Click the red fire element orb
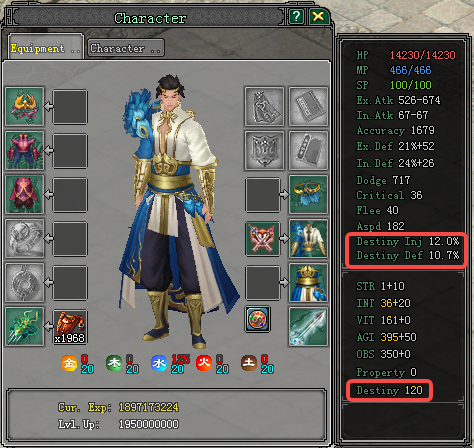 click(204, 363)
